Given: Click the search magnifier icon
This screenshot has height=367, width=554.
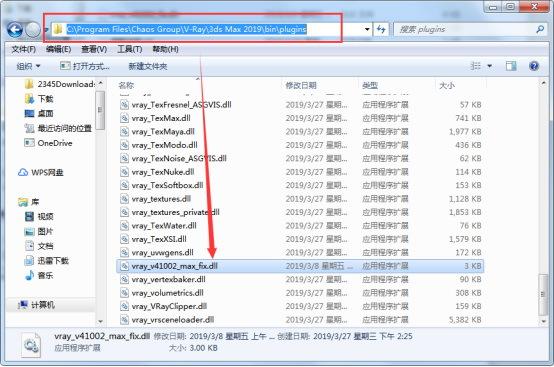Looking at the screenshot, I should click(540, 29).
